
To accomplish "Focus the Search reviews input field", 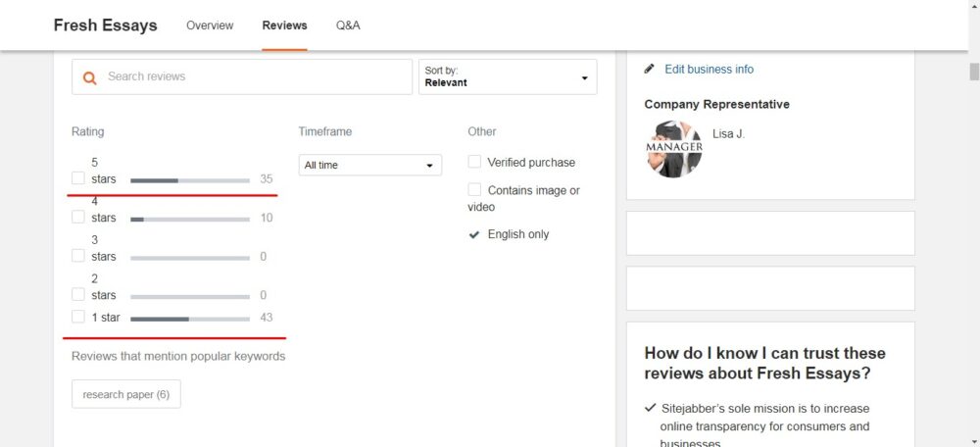I will coord(242,76).
